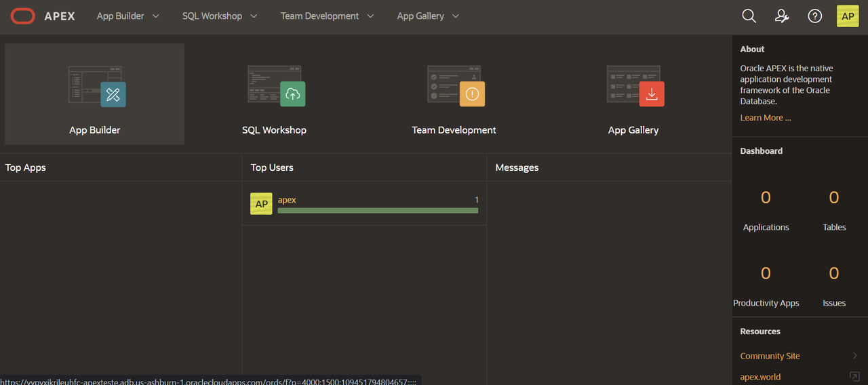The width and height of the screenshot is (868, 385).
Task: Click the Top Apps heading
Action: pyautogui.click(x=26, y=167)
